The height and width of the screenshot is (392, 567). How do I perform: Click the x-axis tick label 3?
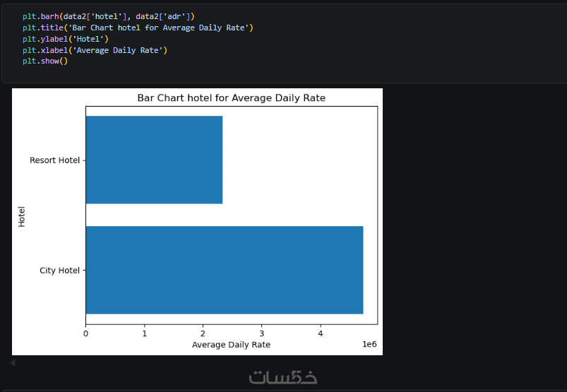click(x=262, y=333)
